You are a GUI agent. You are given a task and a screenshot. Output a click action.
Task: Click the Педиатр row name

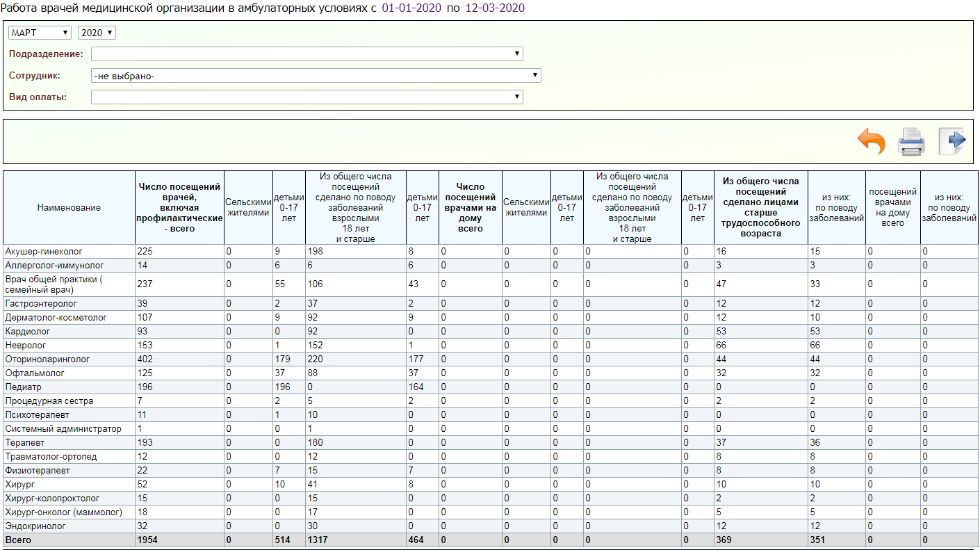(23, 387)
